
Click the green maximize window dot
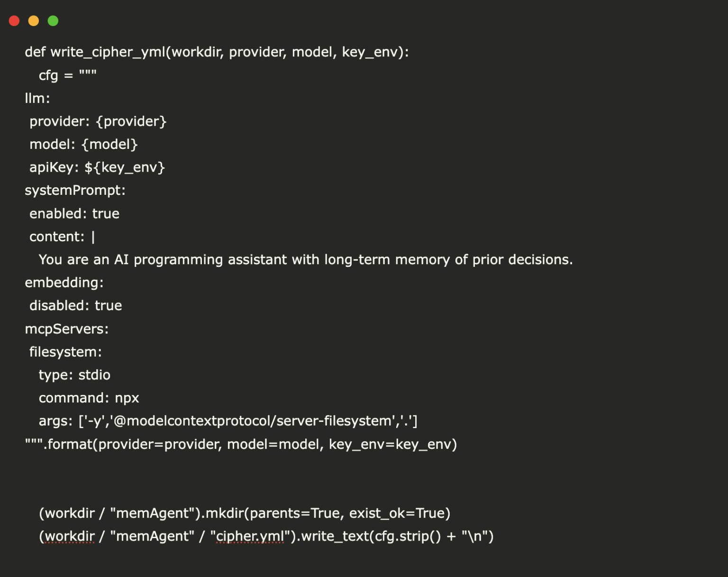(x=53, y=21)
